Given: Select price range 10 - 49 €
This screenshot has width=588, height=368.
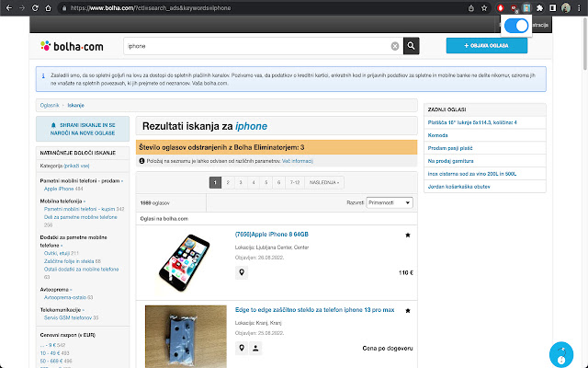Looking at the screenshot, I should tap(49, 353).
